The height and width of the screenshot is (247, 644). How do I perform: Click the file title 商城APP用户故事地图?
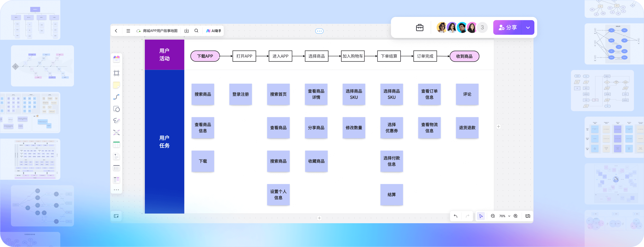(x=160, y=31)
